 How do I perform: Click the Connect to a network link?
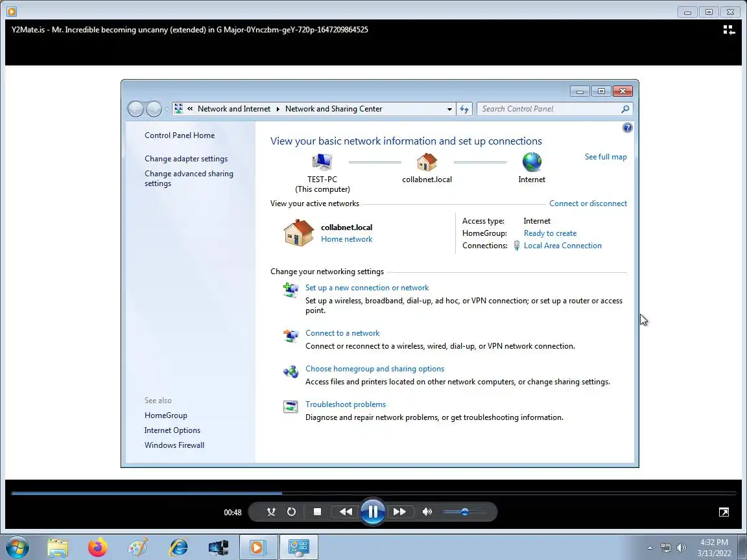pos(342,333)
